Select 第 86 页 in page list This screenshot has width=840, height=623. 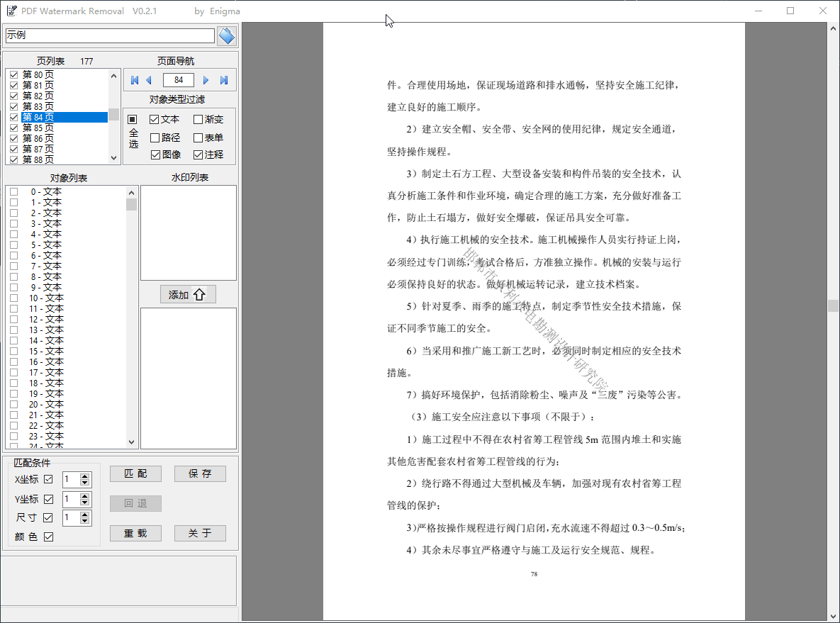pyautogui.click(x=38, y=138)
